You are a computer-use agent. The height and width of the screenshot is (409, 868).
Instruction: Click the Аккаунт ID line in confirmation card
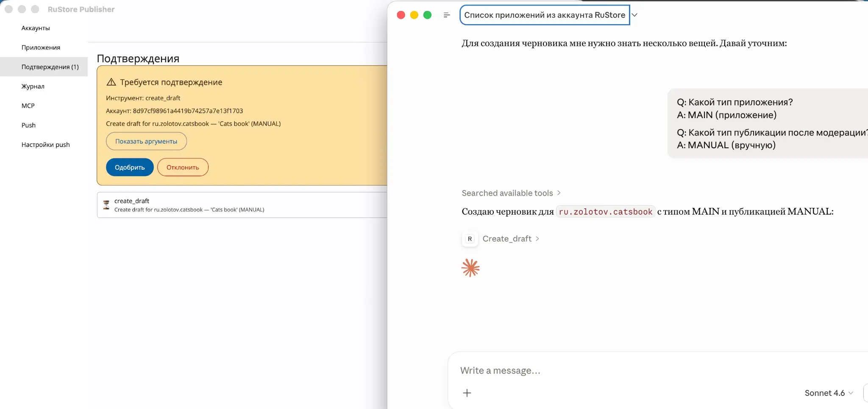[x=175, y=111]
